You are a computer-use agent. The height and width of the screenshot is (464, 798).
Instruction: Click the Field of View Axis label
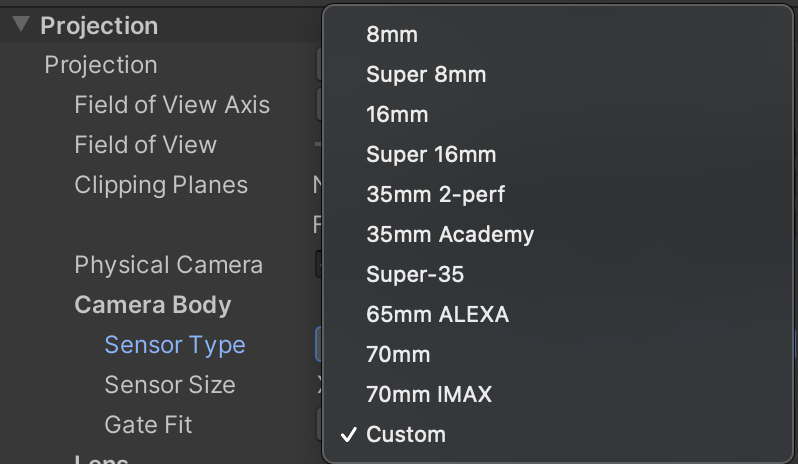[x=172, y=105]
